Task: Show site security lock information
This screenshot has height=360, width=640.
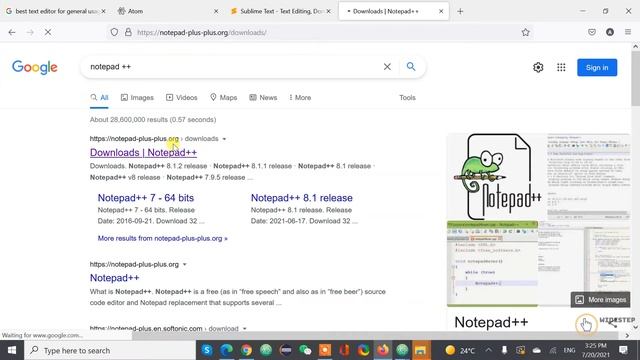Action: coord(128,32)
